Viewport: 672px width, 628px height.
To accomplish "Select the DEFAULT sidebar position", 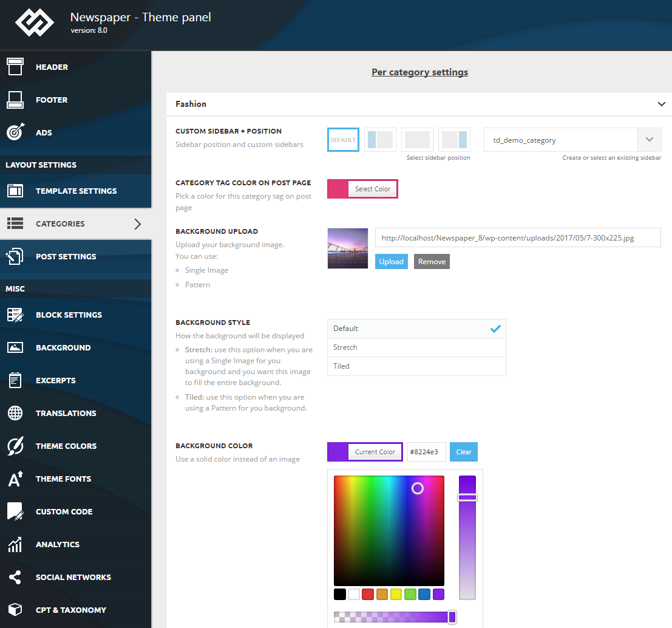I will 343,140.
